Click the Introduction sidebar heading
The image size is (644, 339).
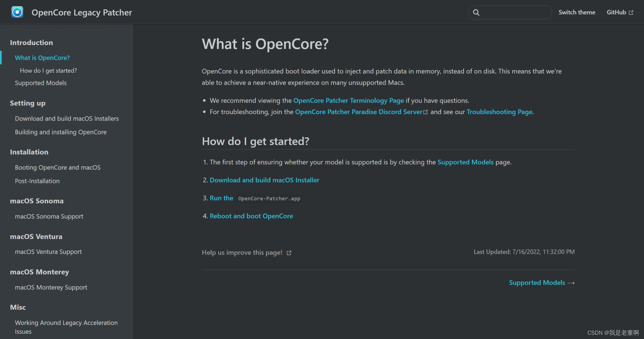click(32, 43)
